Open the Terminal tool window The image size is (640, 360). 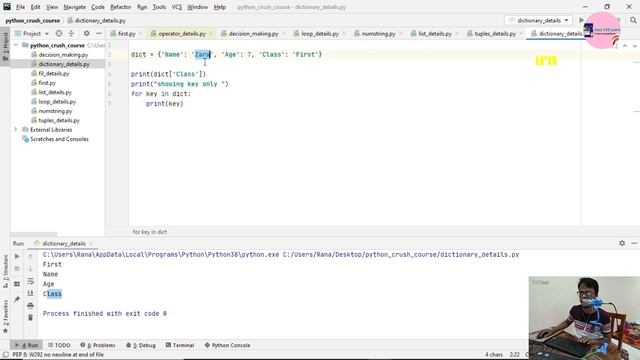pyautogui.click(x=180, y=345)
